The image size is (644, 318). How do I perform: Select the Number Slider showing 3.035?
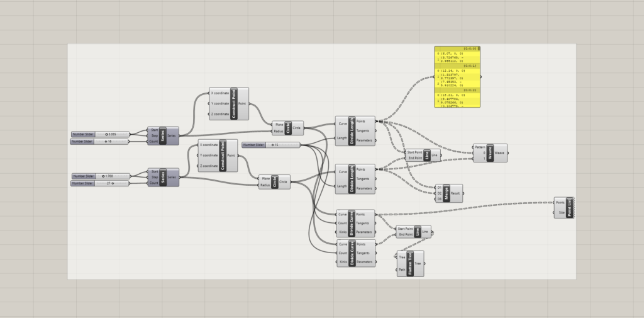click(x=100, y=134)
